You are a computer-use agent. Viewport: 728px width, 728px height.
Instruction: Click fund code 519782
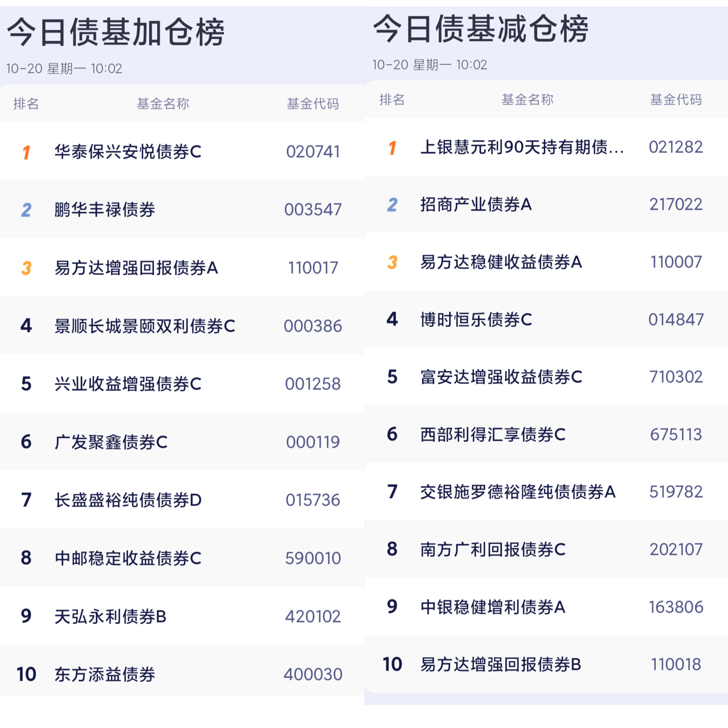click(676, 492)
